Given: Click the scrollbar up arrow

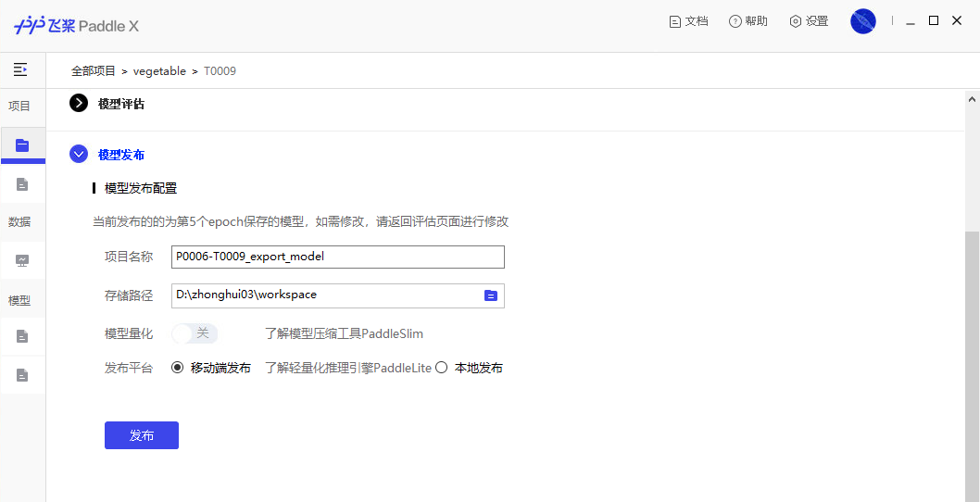Looking at the screenshot, I should pyautogui.click(x=972, y=99).
